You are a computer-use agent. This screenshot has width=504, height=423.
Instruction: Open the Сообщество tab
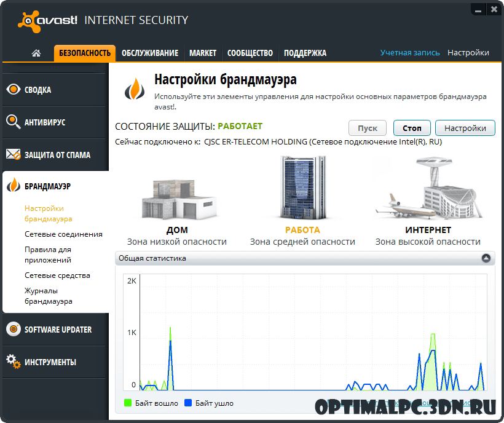[250, 53]
